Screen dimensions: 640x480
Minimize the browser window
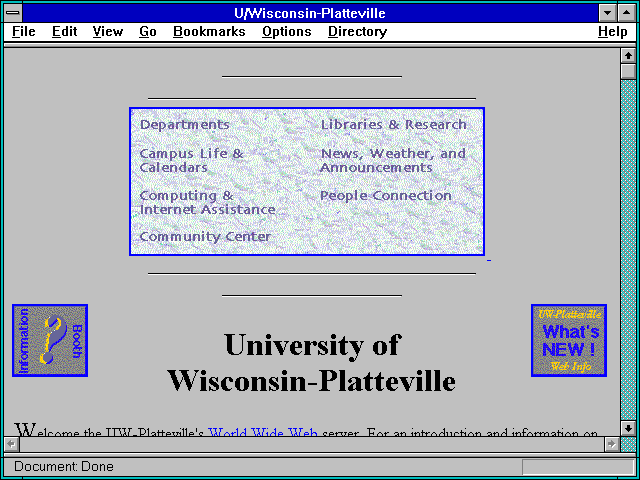(607, 13)
